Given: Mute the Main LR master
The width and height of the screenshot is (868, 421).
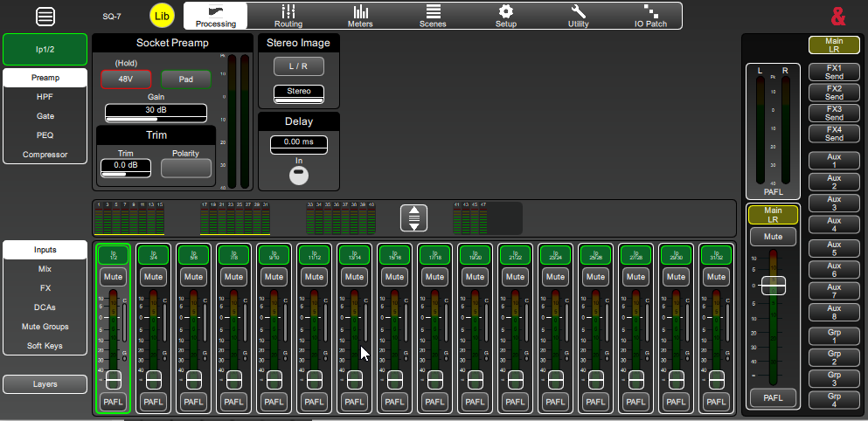Looking at the screenshot, I should click(x=773, y=236).
